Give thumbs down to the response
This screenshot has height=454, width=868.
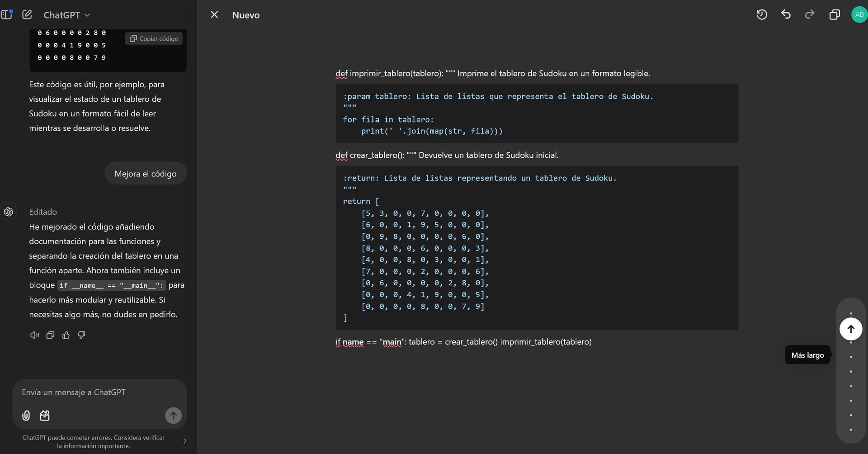(x=82, y=335)
